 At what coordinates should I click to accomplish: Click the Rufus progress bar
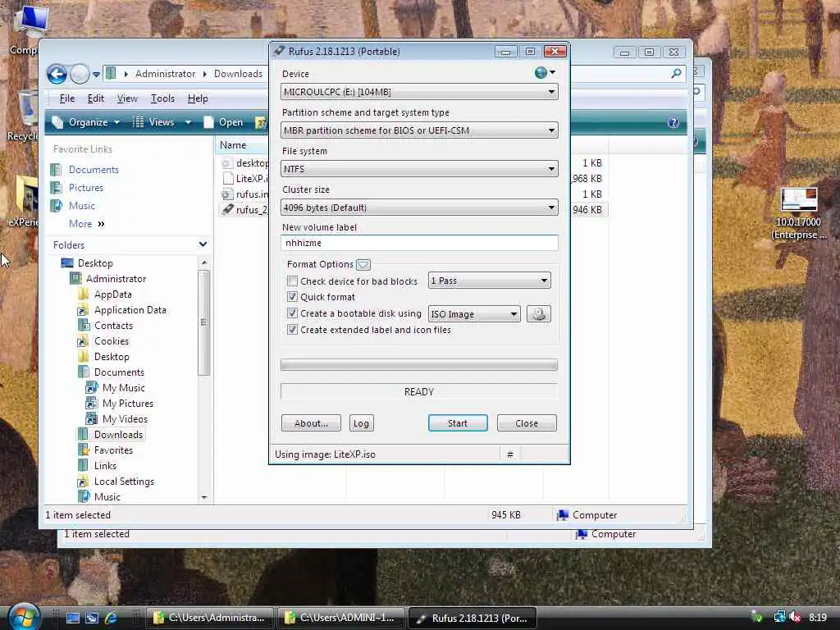coord(419,365)
